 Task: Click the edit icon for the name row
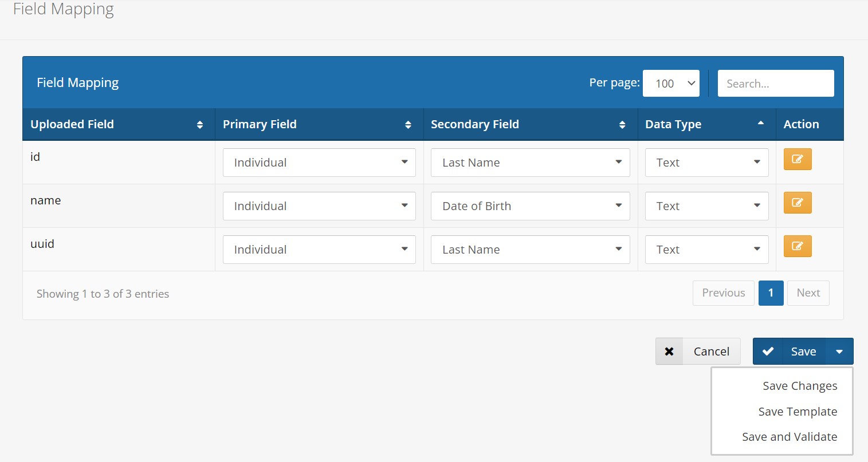[797, 203]
